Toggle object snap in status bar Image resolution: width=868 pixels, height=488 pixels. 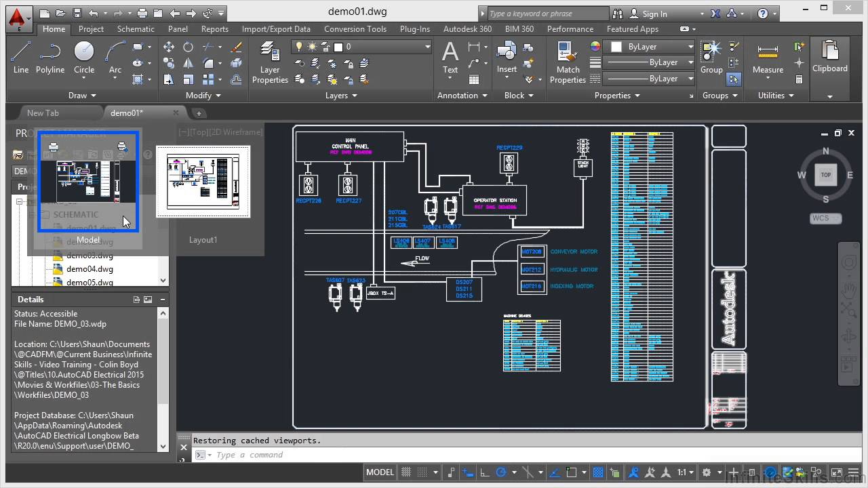click(x=571, y=472)
